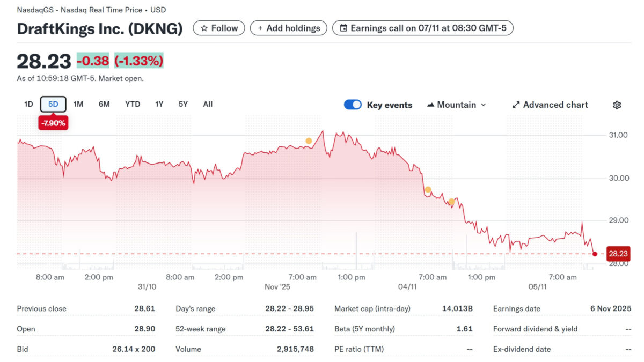This screenshot has height=362, width=644.
Task: Open the Advanced chart view
Action: point(554,105)
